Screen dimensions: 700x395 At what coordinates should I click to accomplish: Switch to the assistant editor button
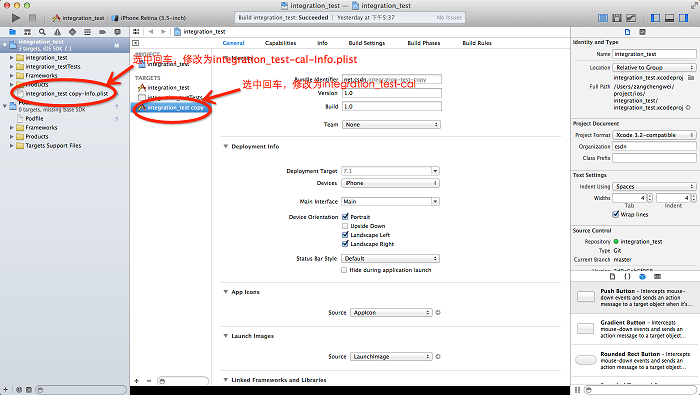617,18
